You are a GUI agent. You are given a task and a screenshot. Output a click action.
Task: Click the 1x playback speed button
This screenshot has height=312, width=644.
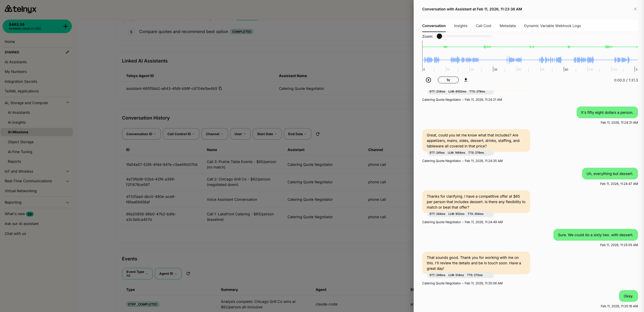click(x=448, y=80)
